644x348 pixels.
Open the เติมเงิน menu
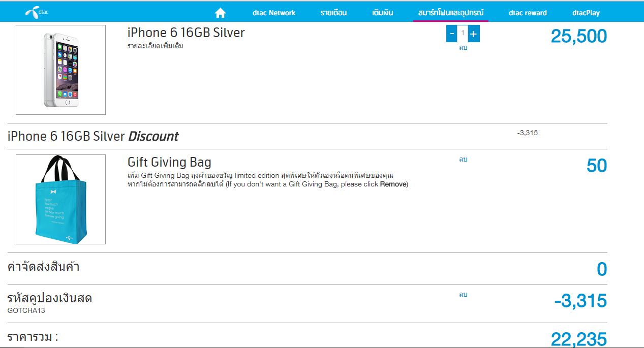pyautogui.click(x=383, y=13)
